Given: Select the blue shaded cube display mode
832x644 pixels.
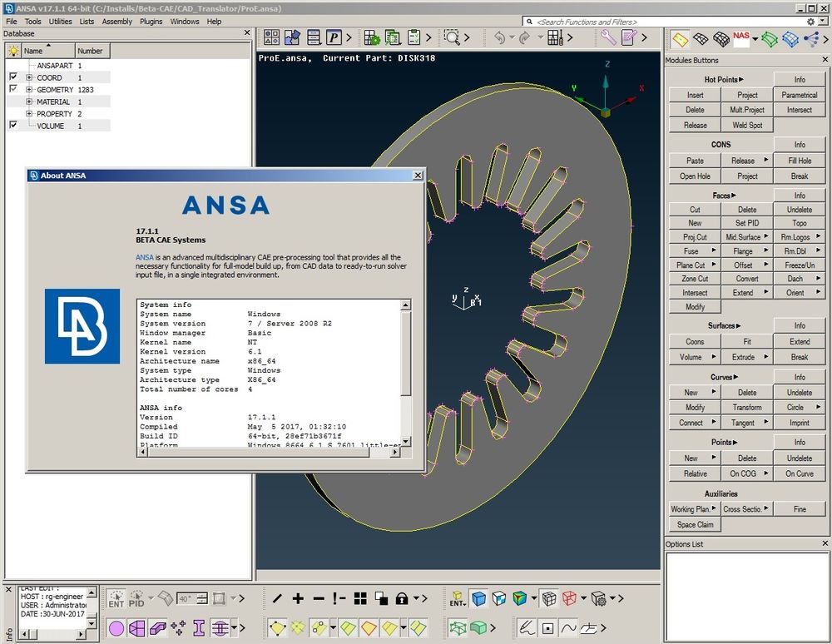Looking at the screenshot, I should coord(478,598).
